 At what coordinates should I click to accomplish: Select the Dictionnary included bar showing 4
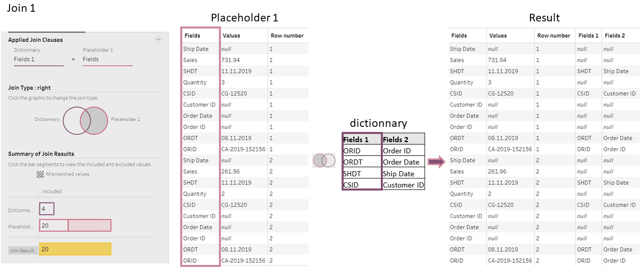click(46, 209)
